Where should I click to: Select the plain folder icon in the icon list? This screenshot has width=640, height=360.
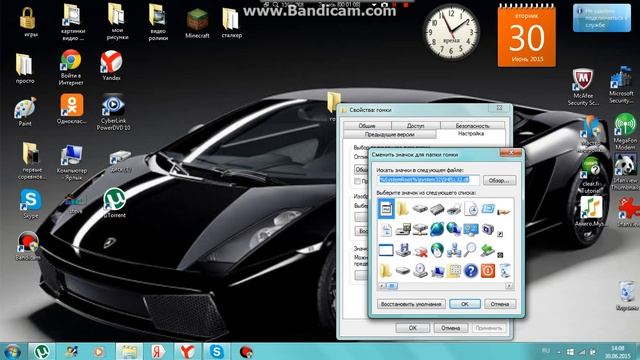point(402,209)
